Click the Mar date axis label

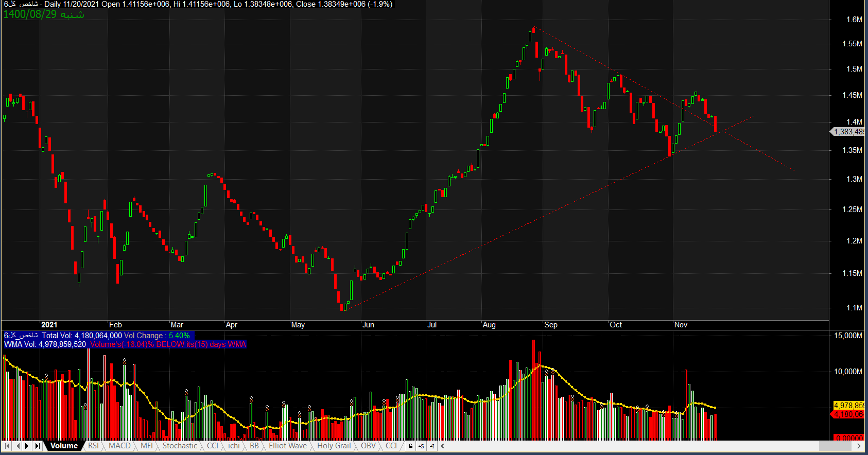pos(177,325)
